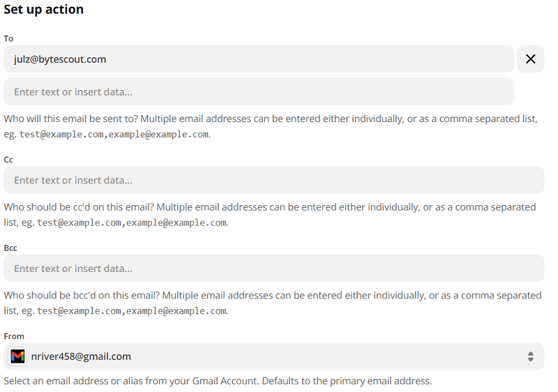The width and height of the screenshot is (558, 392).
Task: Click the Gmail icon in From field
Action: click(x=17, y=356)
